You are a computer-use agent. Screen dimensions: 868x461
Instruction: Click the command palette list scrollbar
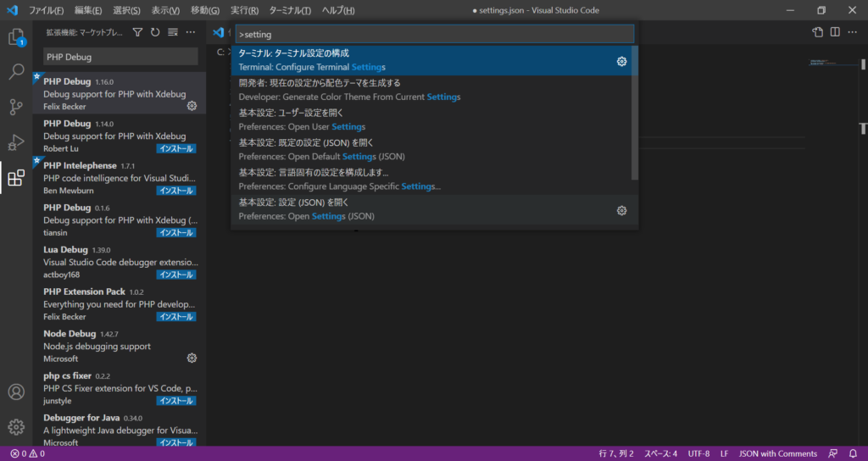[634, 113]
